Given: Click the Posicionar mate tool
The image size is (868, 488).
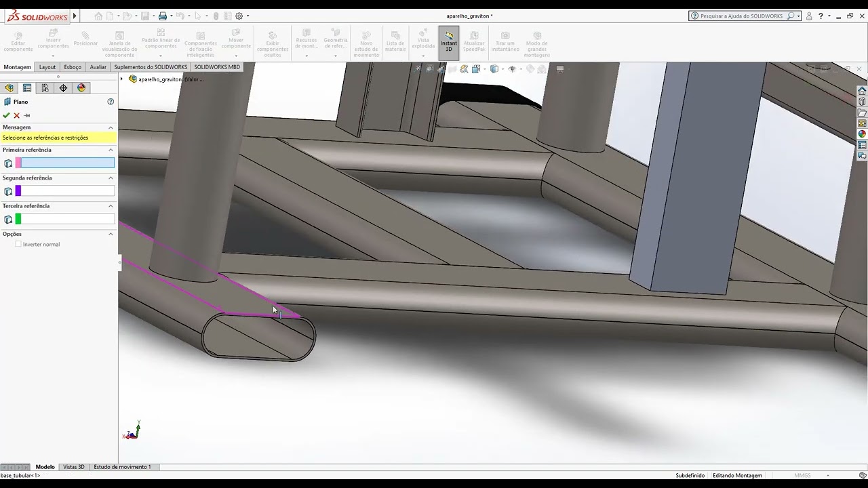Looking at the screenshot, I should [85, 39].
